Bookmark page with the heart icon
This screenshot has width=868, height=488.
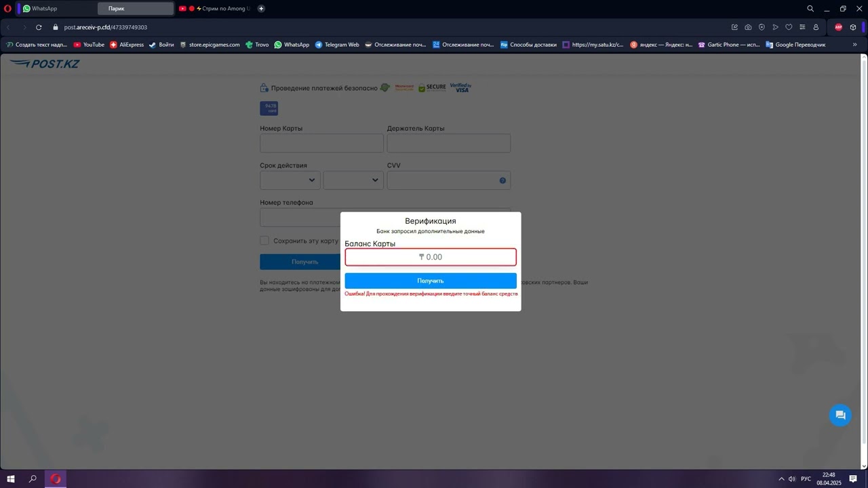(x=789, y=27)
